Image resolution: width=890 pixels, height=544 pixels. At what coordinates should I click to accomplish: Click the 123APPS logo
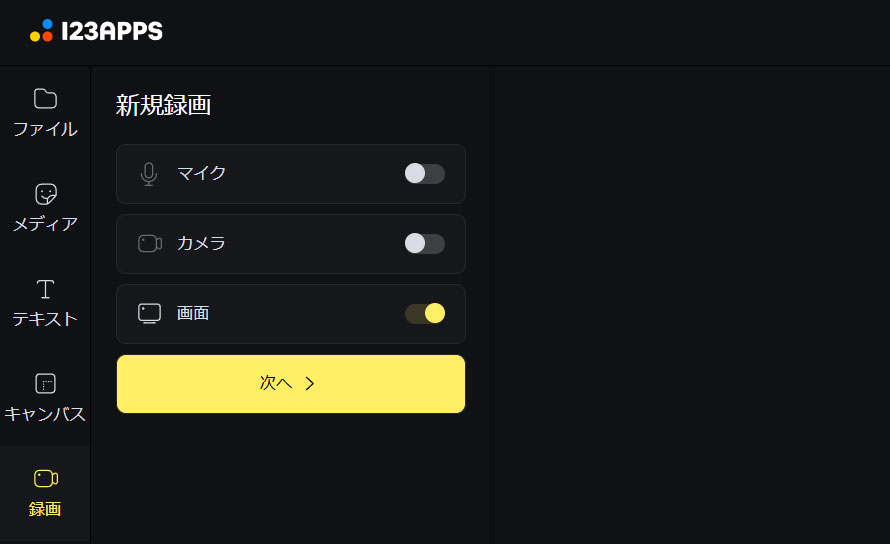tap(41, 31)
